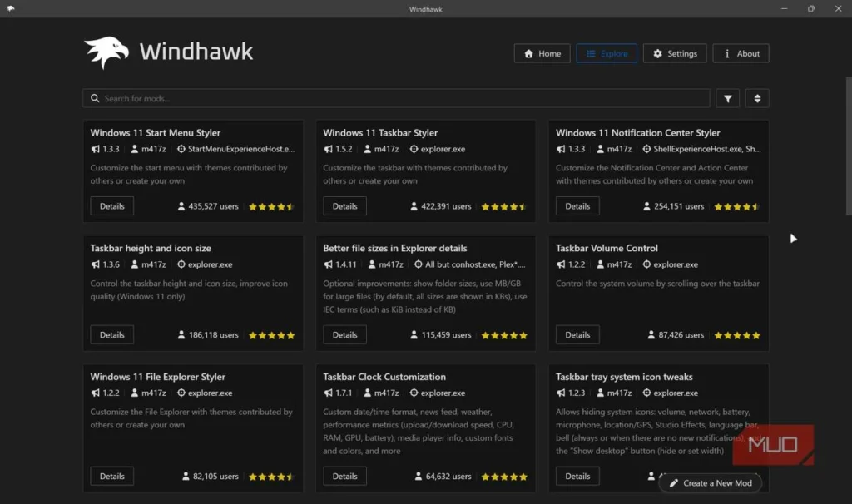Click the version megaphone icon of Taskbar Styler

pyautogui.click(x=328, y=149)
